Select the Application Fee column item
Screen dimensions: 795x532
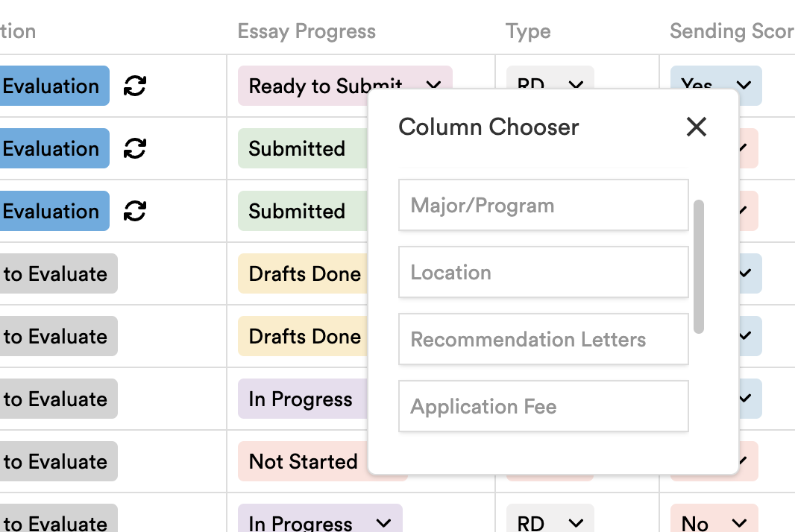(544, 406)
